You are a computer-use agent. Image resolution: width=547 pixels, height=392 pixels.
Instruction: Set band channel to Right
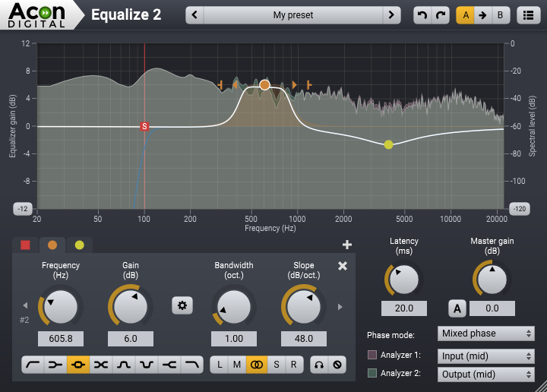click(x=294, y=365)
